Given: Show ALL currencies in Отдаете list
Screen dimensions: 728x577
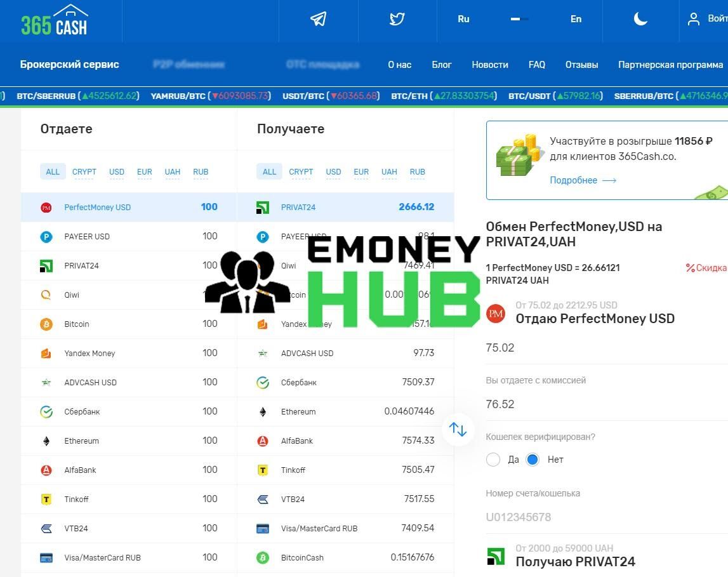Looking at the screenshot, I should pos(53,172).
